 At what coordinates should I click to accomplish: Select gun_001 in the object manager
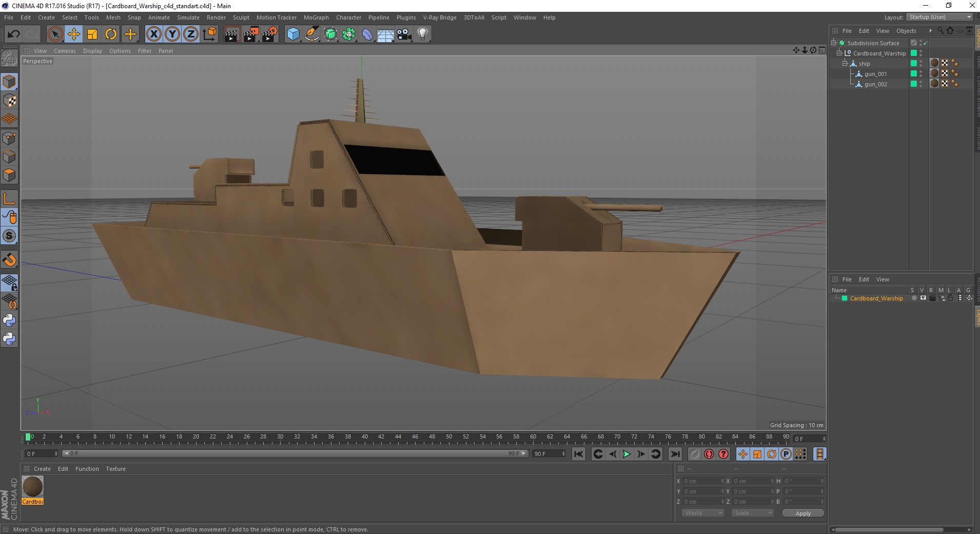[x=876, y=74]
